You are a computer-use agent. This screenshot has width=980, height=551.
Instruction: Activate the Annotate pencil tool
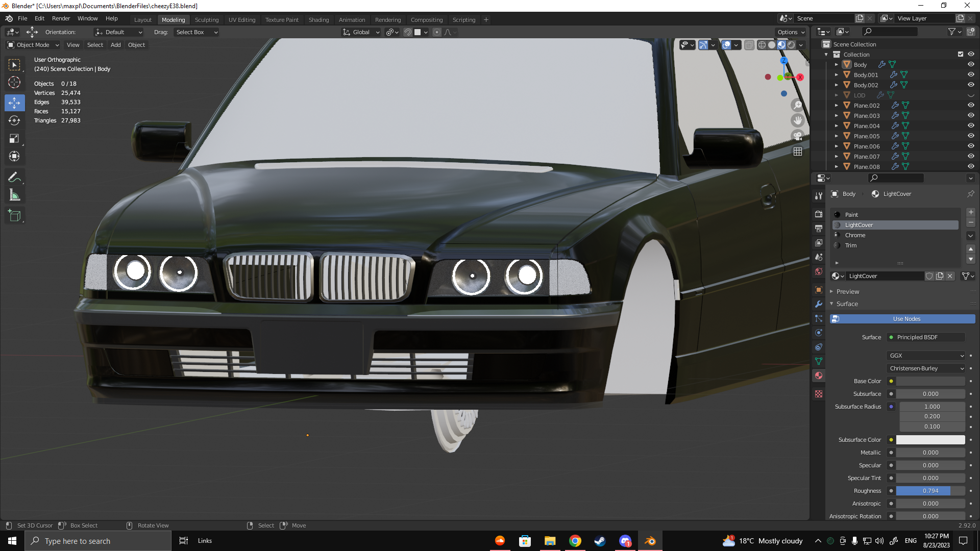click(14, 177)
